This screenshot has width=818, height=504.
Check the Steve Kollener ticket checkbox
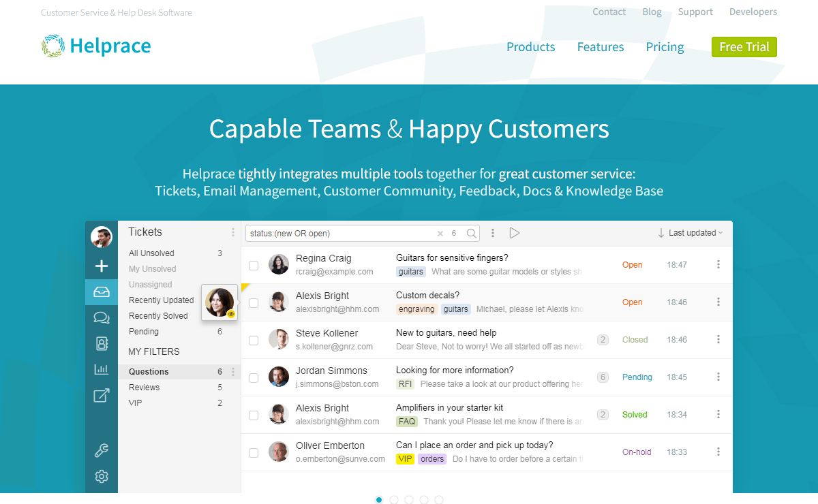pos(254,340)
